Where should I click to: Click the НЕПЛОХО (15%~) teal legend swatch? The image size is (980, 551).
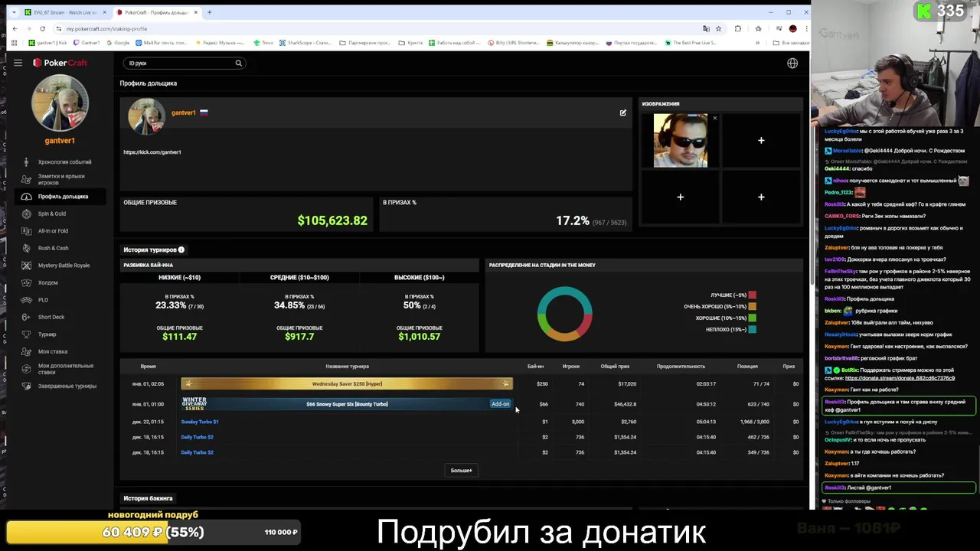(753, 329)
